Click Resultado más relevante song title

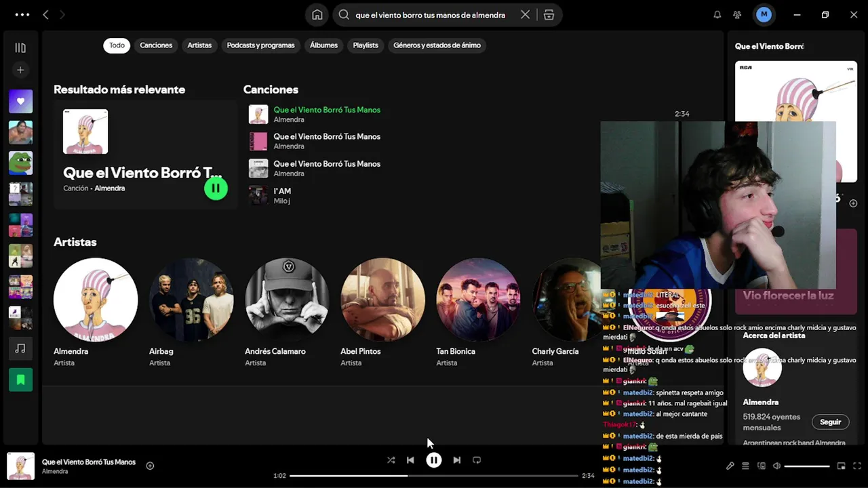142,173
